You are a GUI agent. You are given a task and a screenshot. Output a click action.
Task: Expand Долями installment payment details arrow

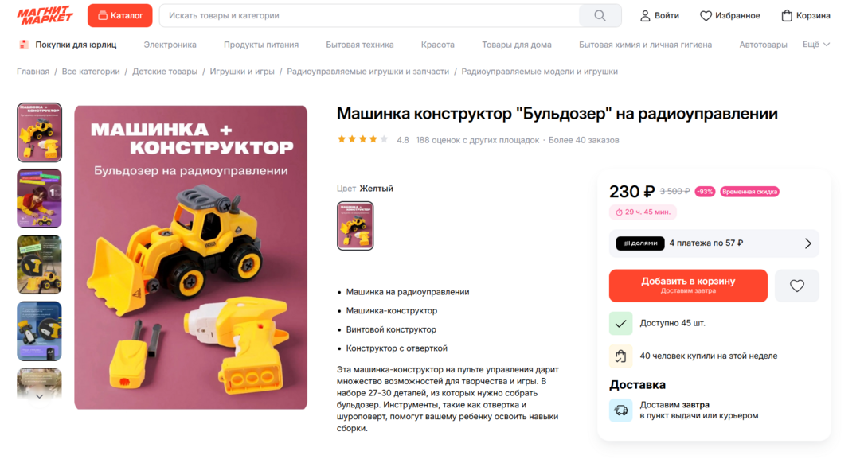[807, 243]
